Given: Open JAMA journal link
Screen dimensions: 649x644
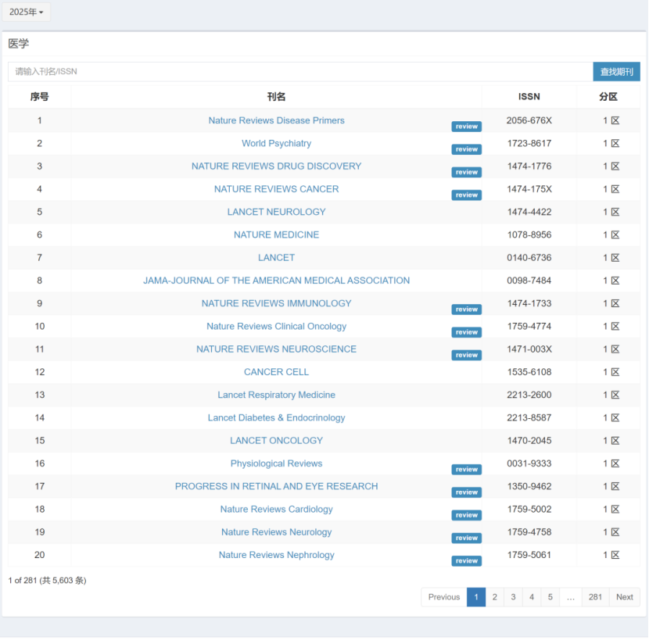Looking at the screenshot, I should [x=276, y=281].
